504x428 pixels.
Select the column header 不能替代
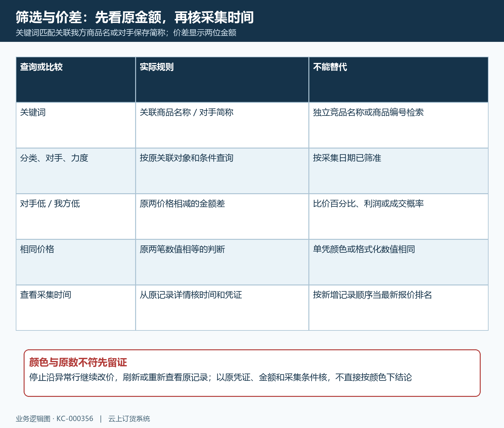click(398, 80)
